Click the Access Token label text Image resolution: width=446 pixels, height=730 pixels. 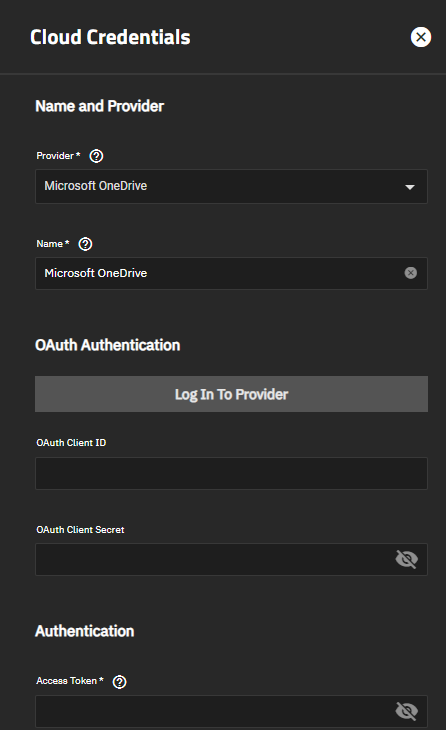click(67, 681)
